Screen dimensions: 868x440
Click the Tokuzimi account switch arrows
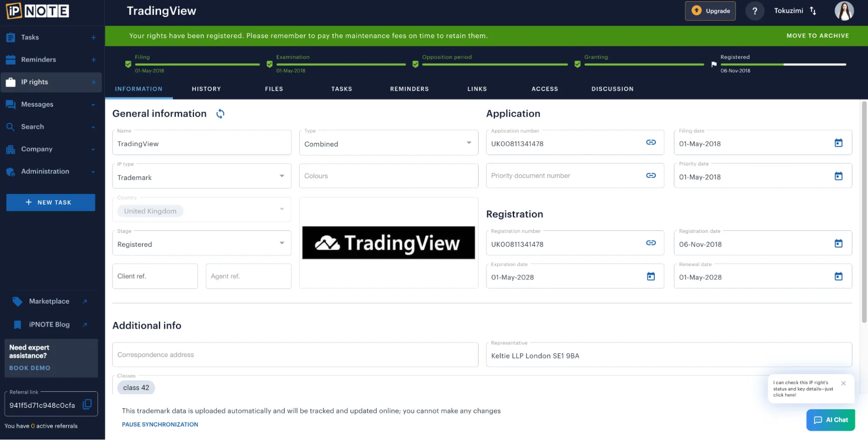[813, 11]
